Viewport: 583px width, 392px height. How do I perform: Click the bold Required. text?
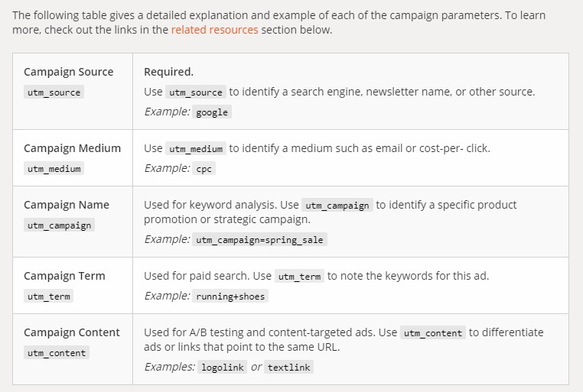coord(169,72)
